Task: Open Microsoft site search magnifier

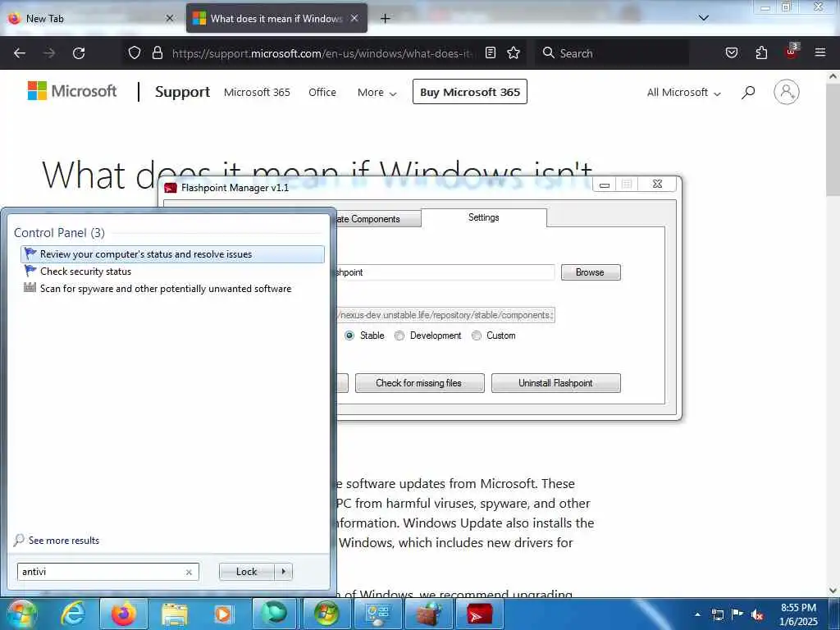Action: pyautogui.click(x=748, y=92)
